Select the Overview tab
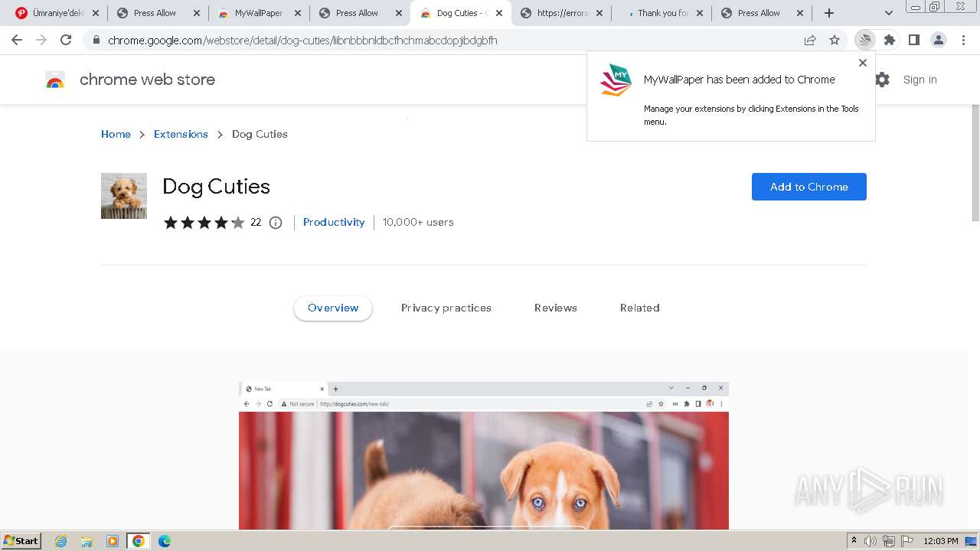 point(333,308)
